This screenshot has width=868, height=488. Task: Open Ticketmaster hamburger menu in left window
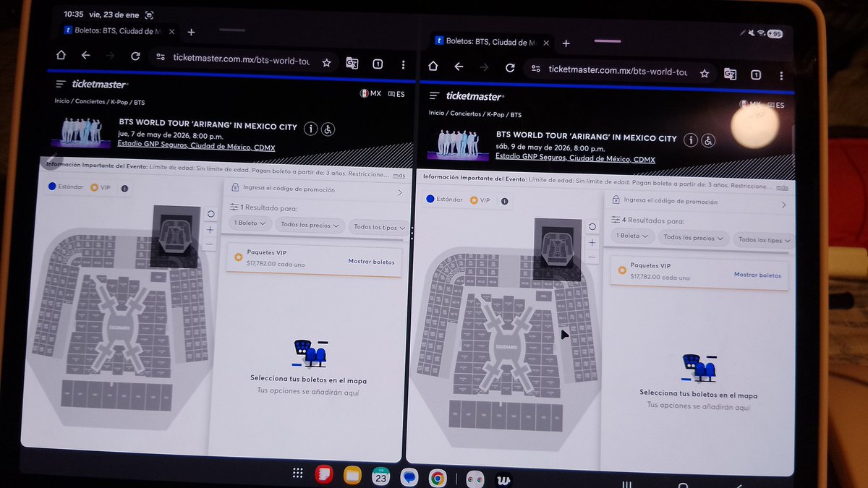click(x=61, y=84)
